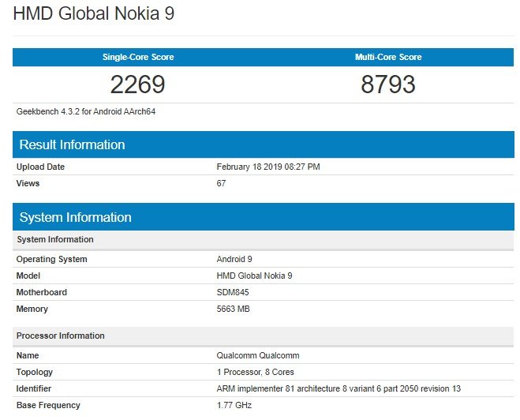Click the Base Frequency label
The height and width of the screenshot is (420, 520).
pyautogui.click(x=48, y=405)
